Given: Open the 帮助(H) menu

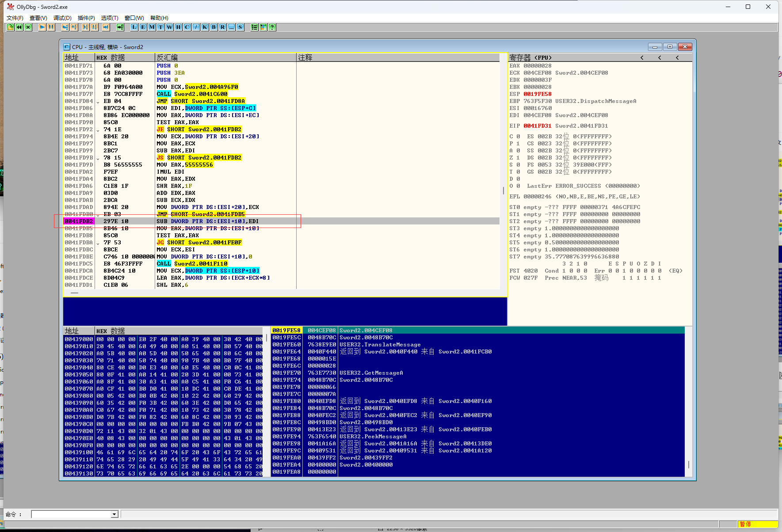Looking at the screenshot, I should [160, 18].
